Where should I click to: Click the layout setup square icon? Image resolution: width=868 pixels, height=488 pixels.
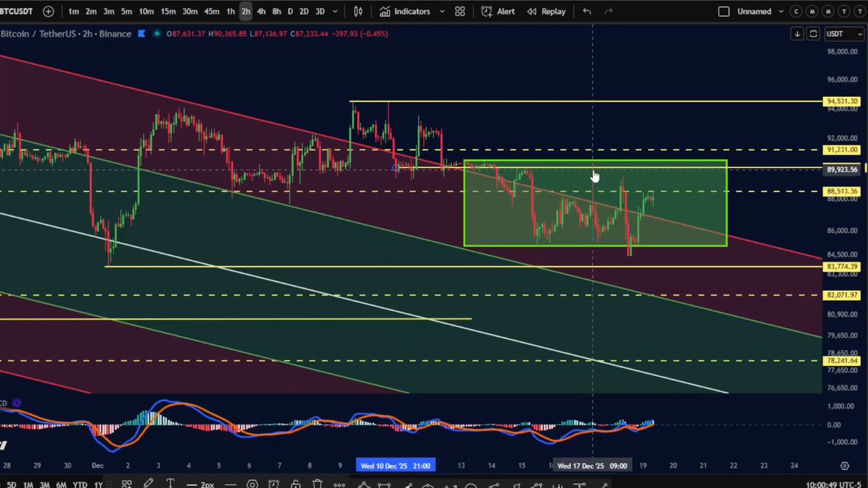click(723, 12)
